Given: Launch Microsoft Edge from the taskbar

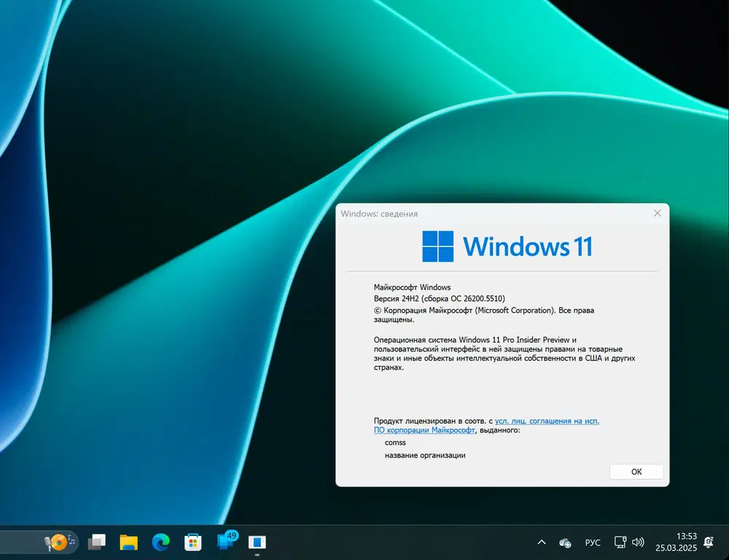Looking at the screenshot, I should pos(161,542).
